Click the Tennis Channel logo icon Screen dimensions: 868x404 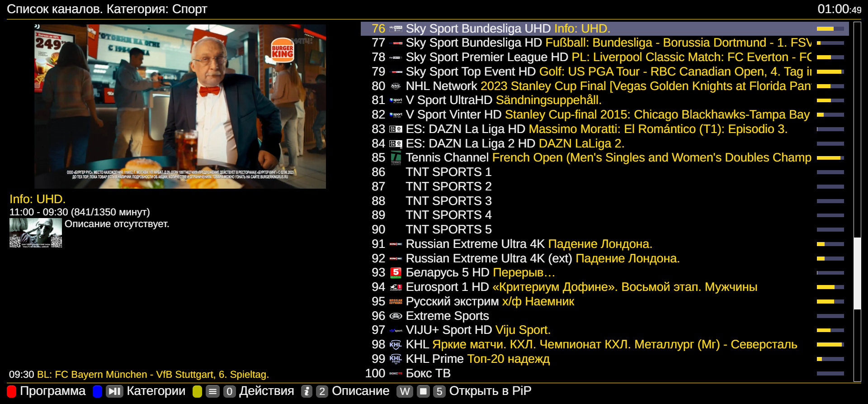point(396,158)
